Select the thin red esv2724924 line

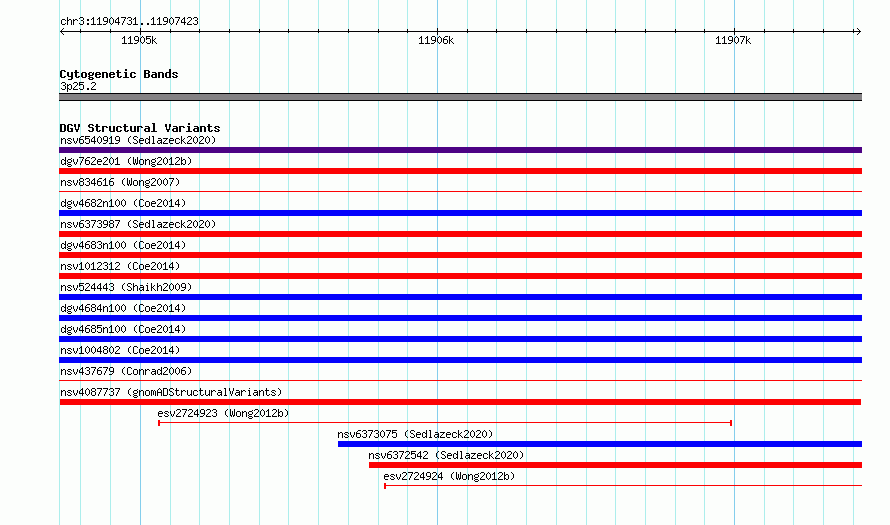[x=623, y=486]
